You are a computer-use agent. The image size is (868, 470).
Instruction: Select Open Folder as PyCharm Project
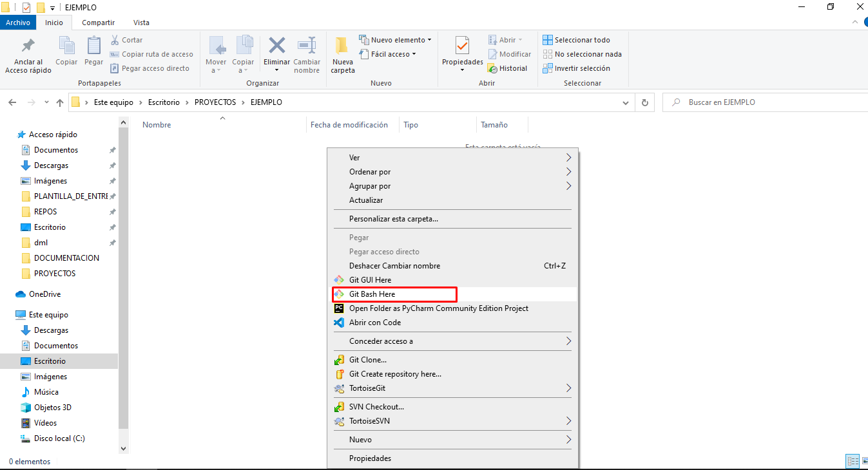[452, 308]
